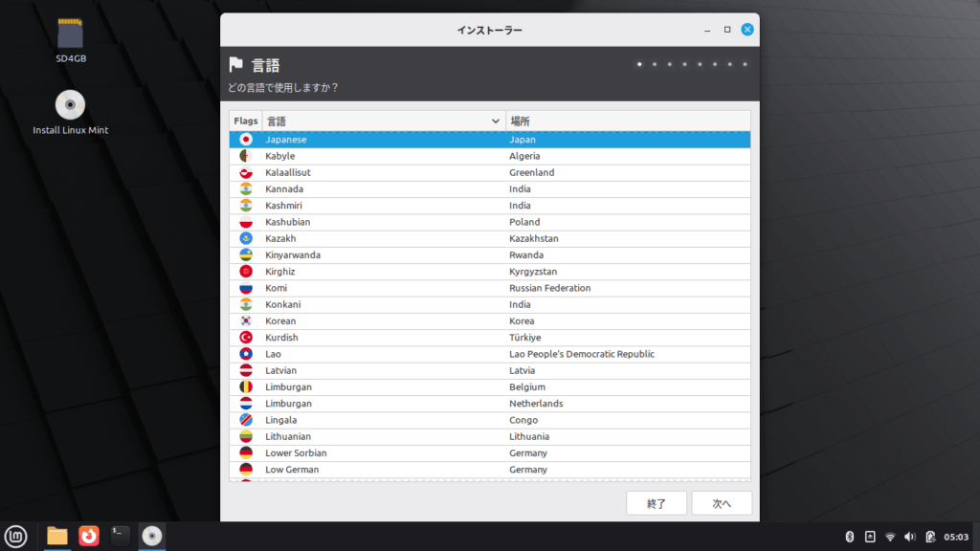Open the terminal from the taskbar
The width and height of the screenshot is (980, 551).
click(x=120, y=536)
